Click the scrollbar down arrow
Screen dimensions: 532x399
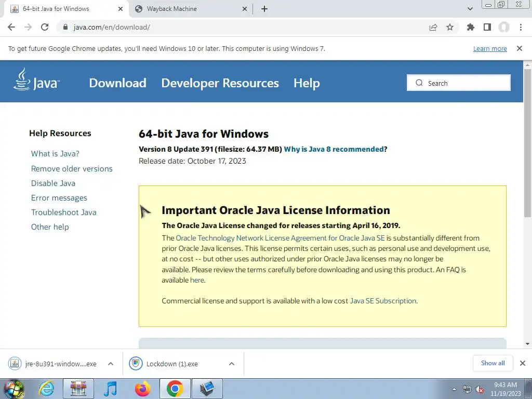527,344
